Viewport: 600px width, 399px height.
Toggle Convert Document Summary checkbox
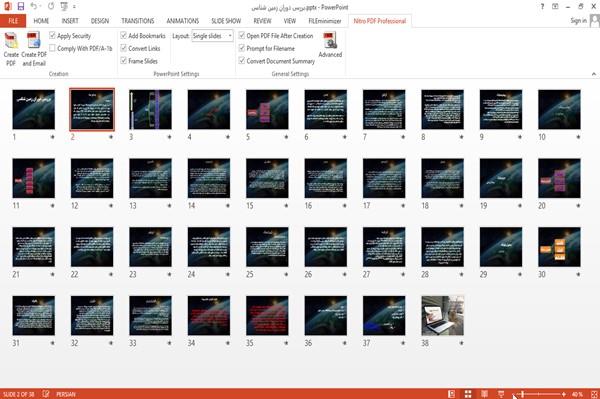(x=242, y=61)
